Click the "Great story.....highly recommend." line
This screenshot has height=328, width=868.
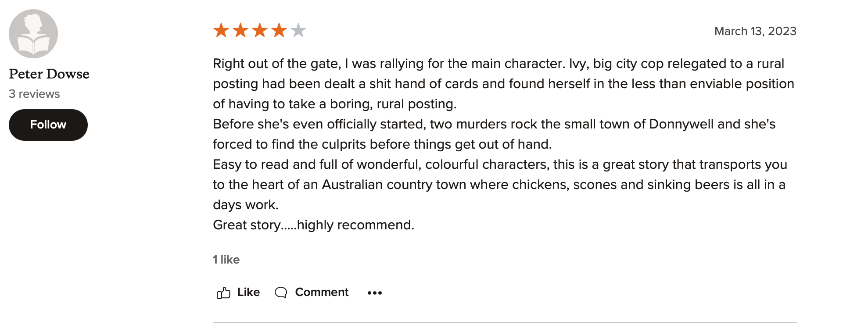click(x=313, y=225)
